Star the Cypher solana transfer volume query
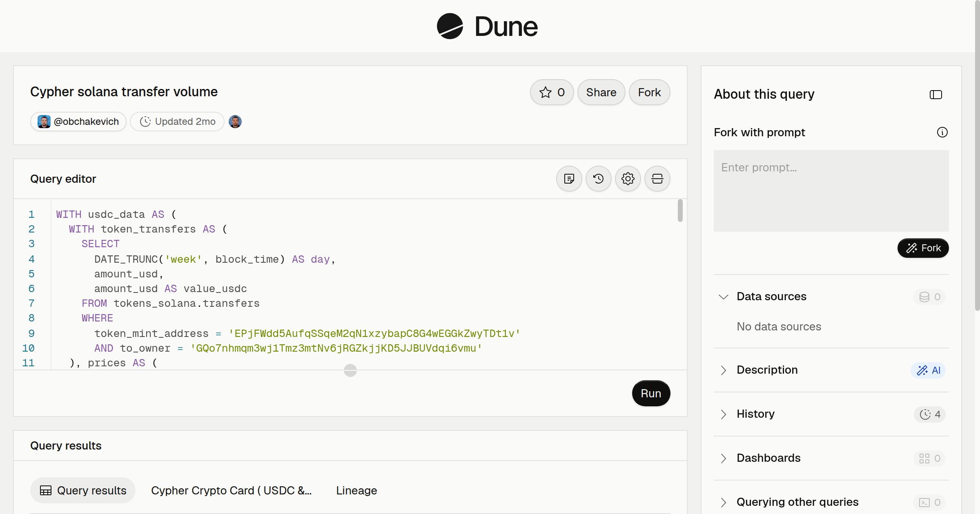The image size is (980, 514). click(552, 92)
